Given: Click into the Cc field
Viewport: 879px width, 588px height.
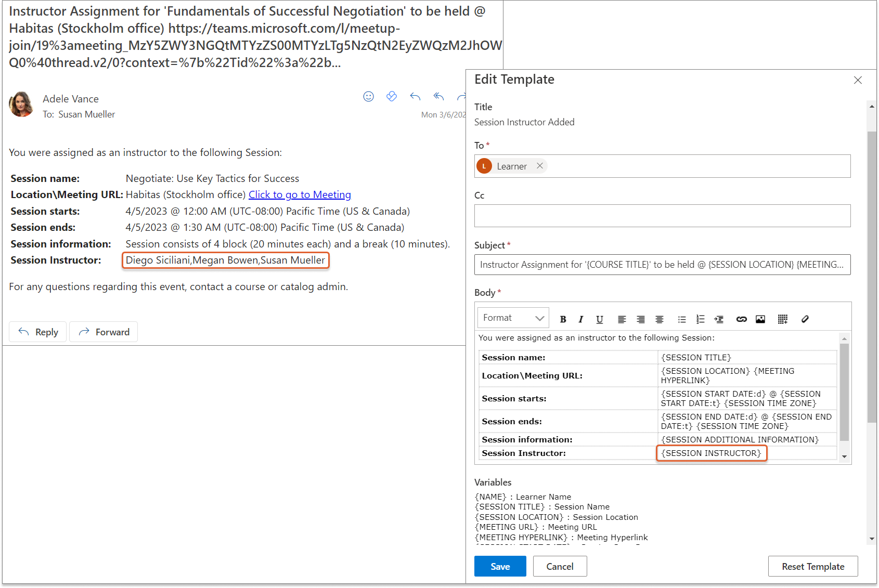Looking at the screenshot, I should pyautogui.click(x=663, y=216).
